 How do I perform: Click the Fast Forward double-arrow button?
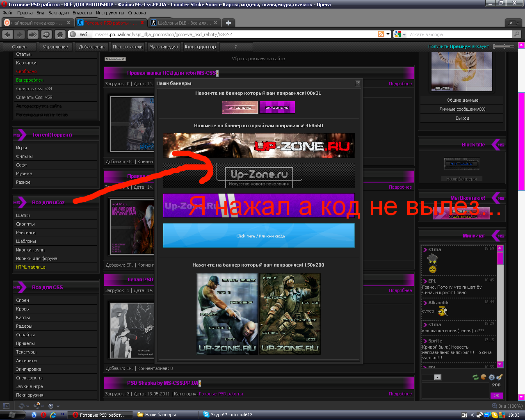(33, 34)
